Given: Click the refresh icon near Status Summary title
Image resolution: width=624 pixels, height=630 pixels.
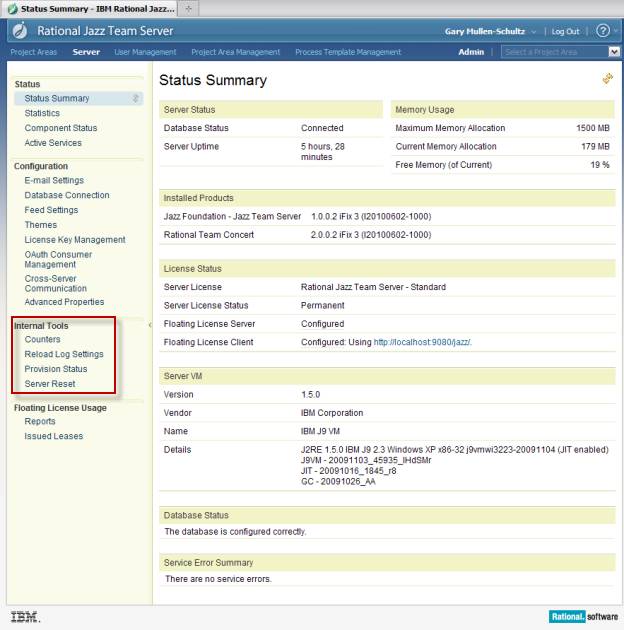Looking at the screenshot, I should pos(608,79).
